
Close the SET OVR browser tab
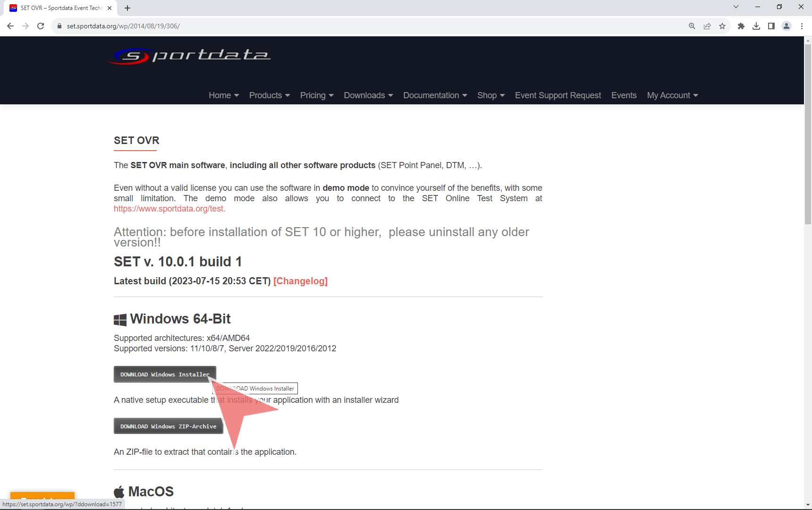[110, 8]
